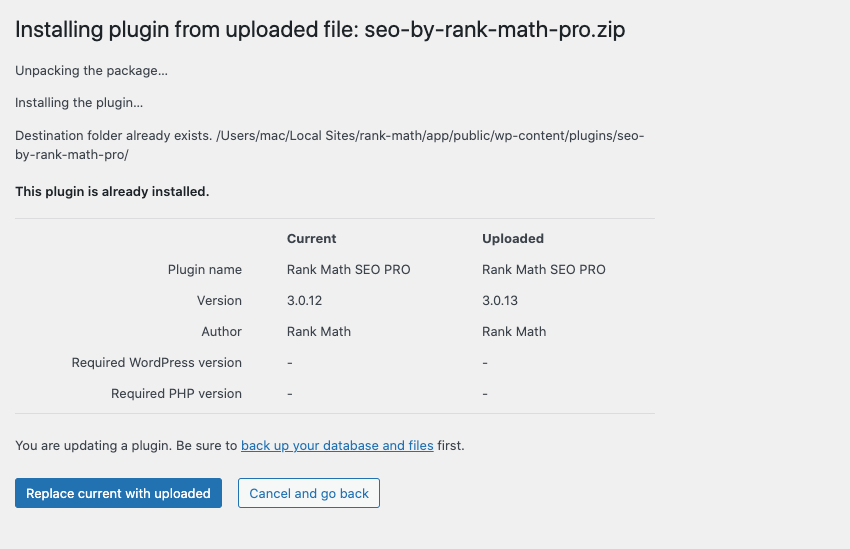Viewport: 850px width, 549px height.
Task: Click uploaded Rank Math SEO PRO plugin name
Action: (x=544, y=269)
